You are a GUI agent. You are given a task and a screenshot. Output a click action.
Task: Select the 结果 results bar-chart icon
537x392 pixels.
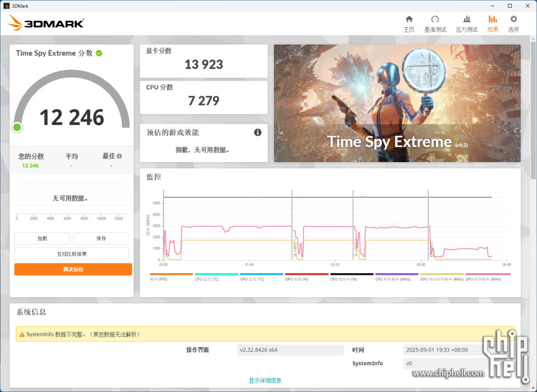(493, 19)
